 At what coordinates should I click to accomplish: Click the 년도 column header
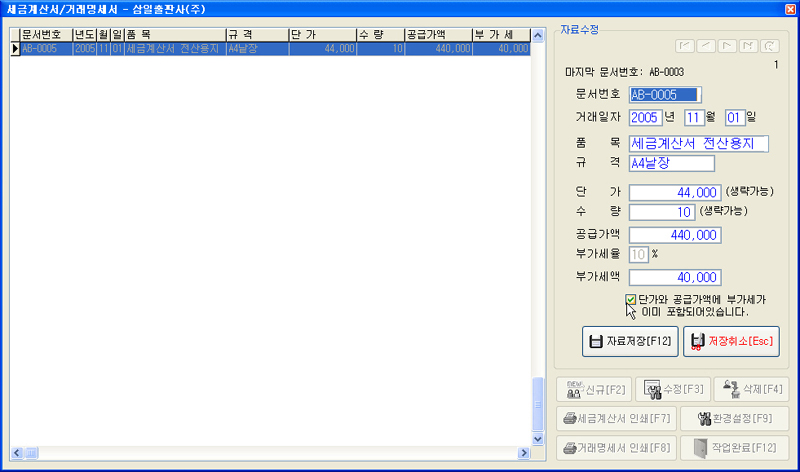click(x=85, y=35)
